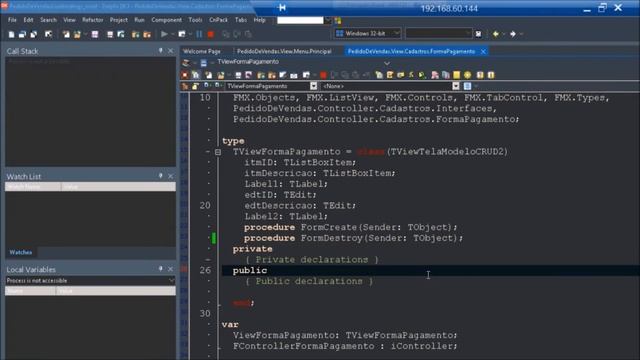Click 'itmID: TListBoxItem;' declaration
Viewport: 640px width, 360px height.
pyautogui.click(x=300, y=162)
